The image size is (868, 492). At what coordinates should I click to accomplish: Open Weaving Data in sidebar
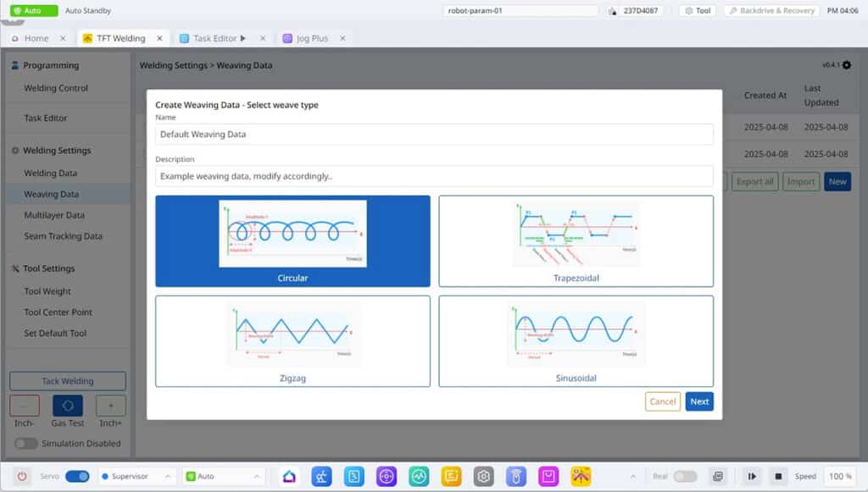[52, 194]
